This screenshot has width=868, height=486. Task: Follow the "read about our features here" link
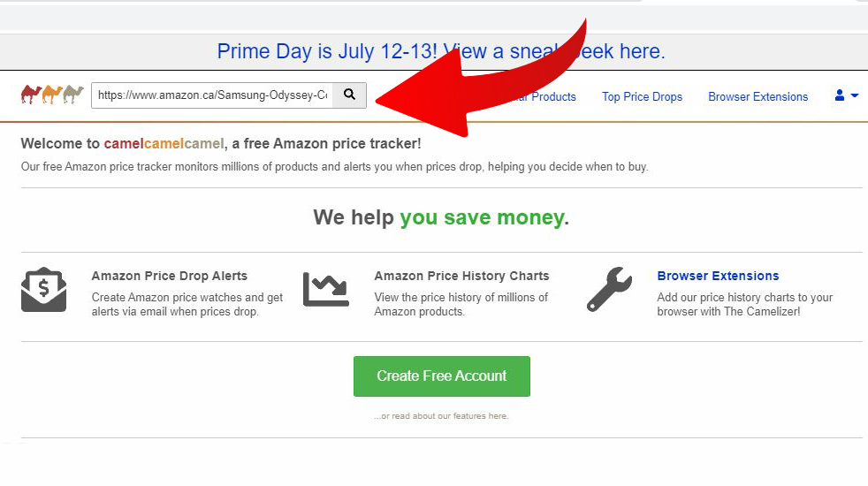pyautogui.click(x=441, y=416)
